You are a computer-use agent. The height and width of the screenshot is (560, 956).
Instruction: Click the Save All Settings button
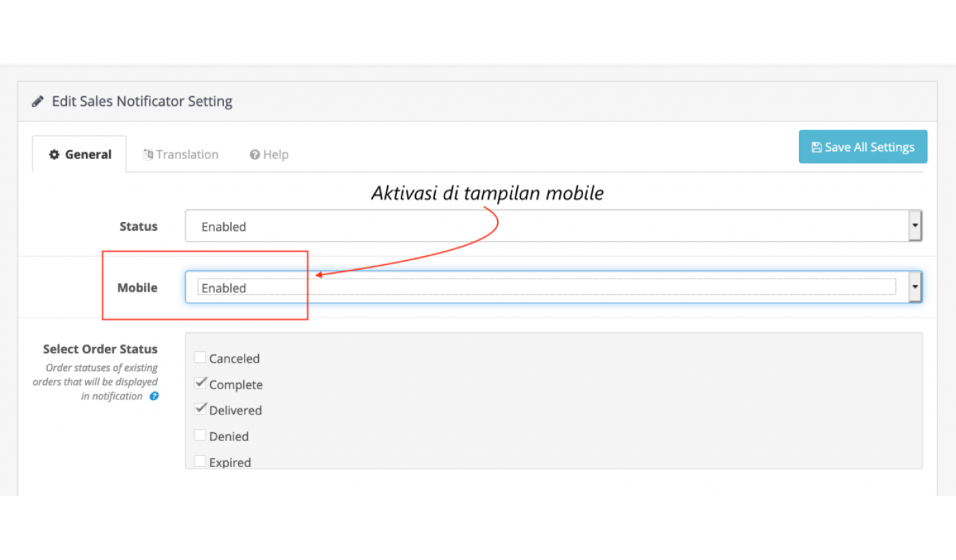tap(862, 146)
